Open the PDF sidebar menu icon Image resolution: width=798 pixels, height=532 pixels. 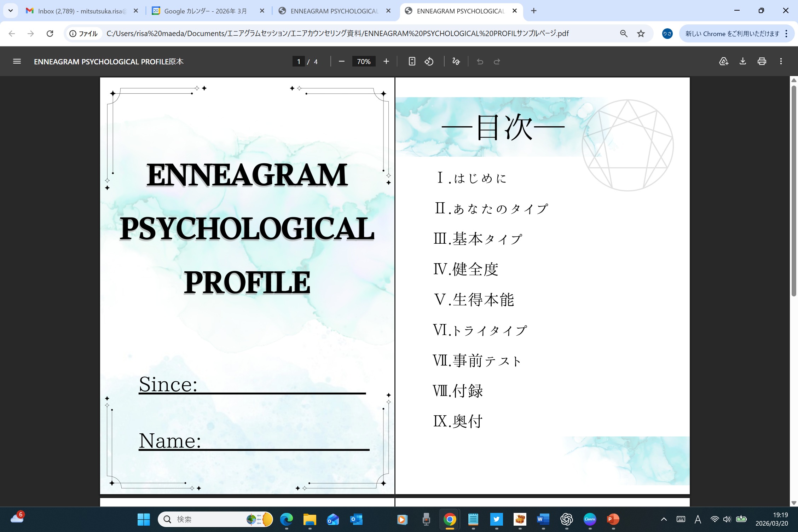click(x=17, y=62)
